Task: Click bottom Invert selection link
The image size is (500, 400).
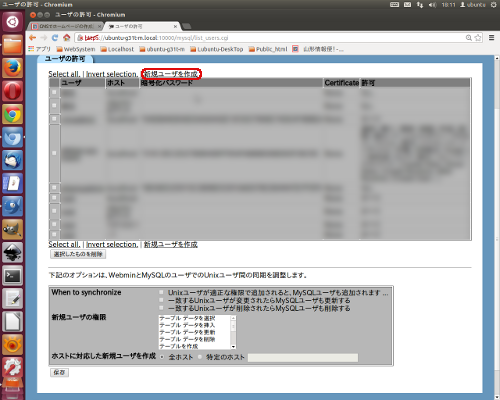Action: point(112,245)
